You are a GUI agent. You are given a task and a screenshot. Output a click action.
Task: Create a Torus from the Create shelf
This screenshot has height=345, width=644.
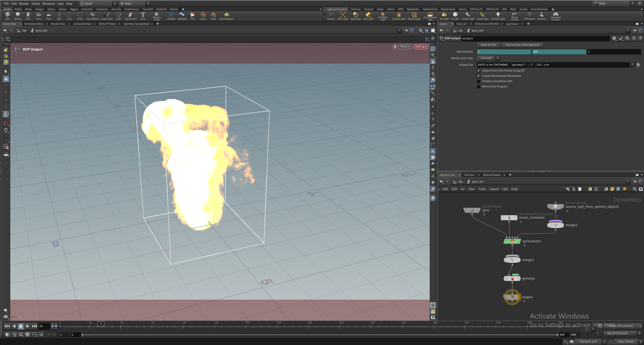[38, 16]
